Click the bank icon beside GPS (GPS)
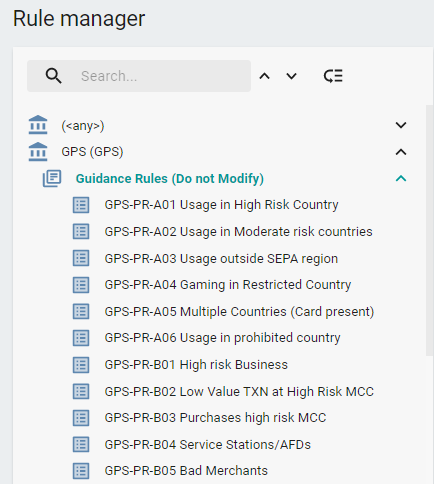Image resolution: width=434 pixels, height=484 pixels. (x=38, y=152)
